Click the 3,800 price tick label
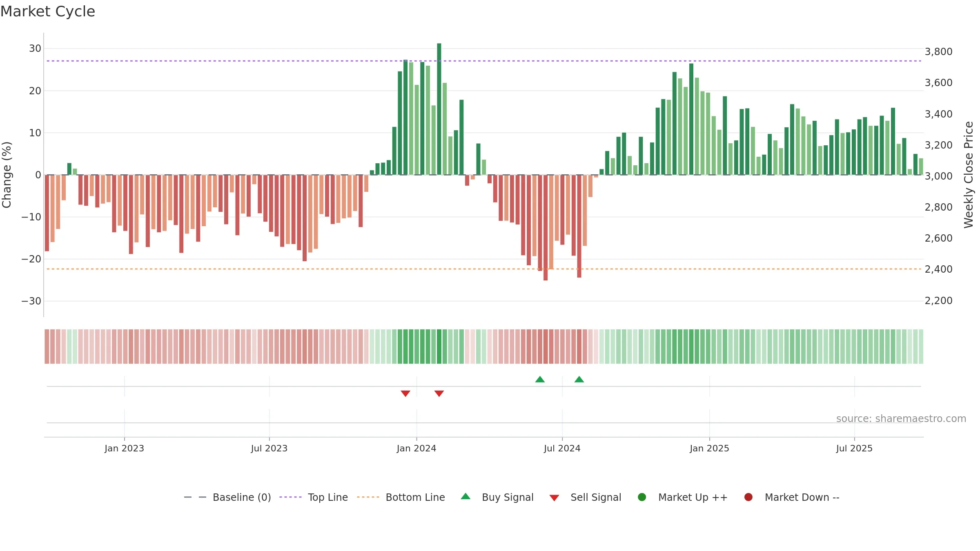 click(x=938, y=52)
